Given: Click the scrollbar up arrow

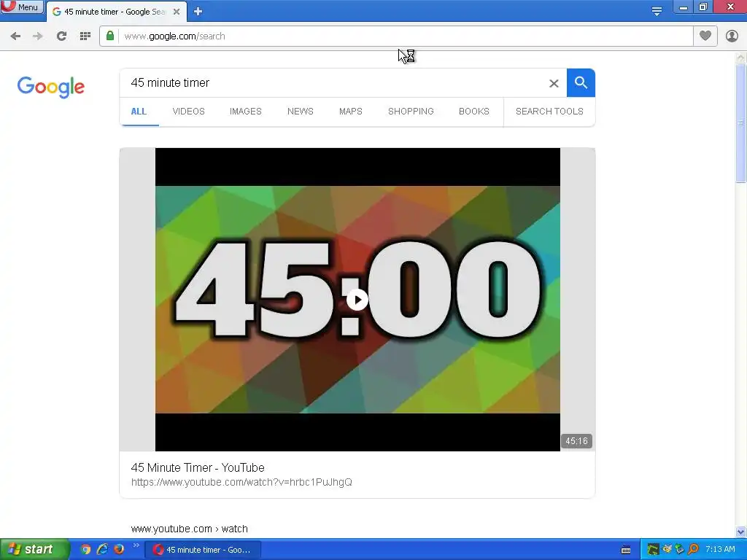Looking at the screenshot, I should click(741, 58).
